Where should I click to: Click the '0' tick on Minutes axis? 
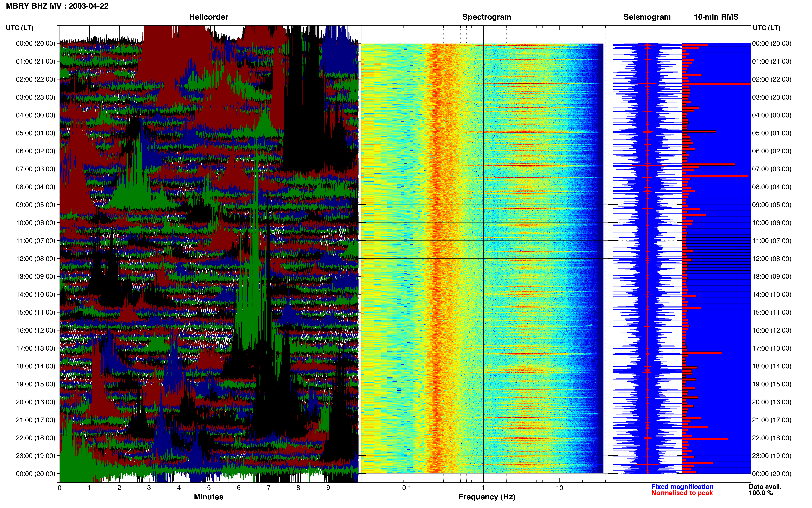(59, 488)
